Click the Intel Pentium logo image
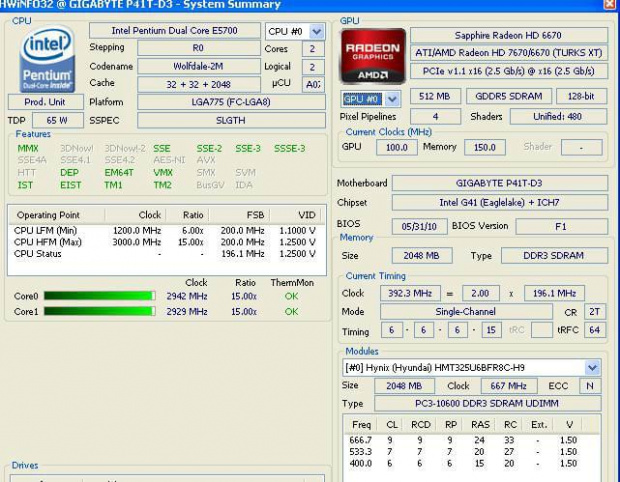The height and width of the screenshot is (482, 620). 47,59
